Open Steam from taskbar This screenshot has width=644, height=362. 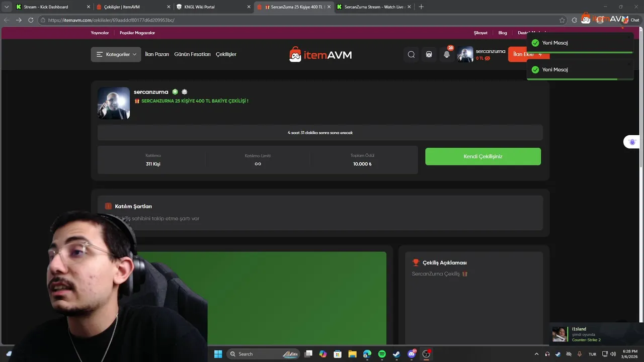click(396, 354)
